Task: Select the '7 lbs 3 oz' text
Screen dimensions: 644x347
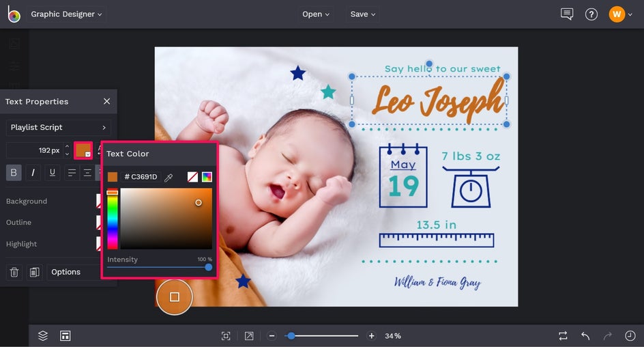Action: point(471,156)
